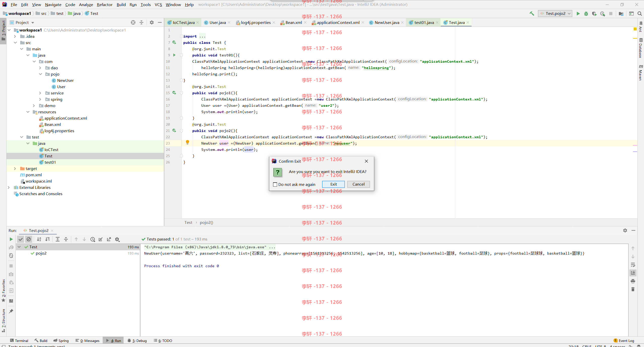Open test history clock icon
The width and height of the screenshot is (644, 347).
(93, 239)
